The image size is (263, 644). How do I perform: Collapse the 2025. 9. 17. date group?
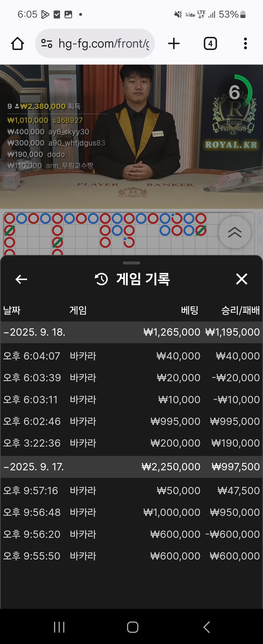(x=131, y=467)
